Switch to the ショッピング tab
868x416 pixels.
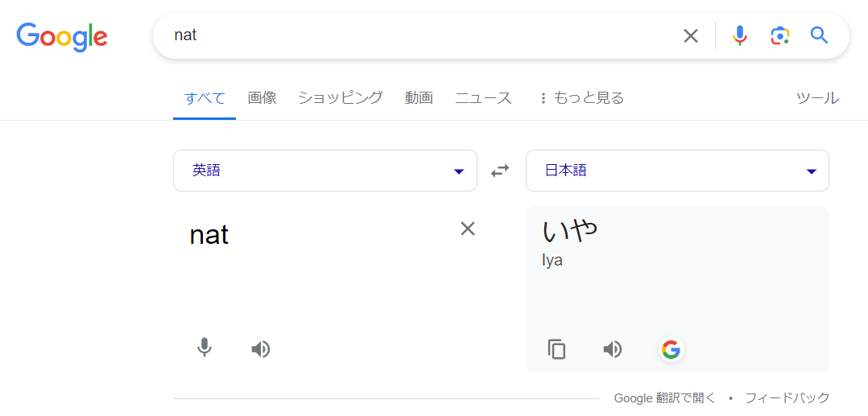(x=341, y=98)
